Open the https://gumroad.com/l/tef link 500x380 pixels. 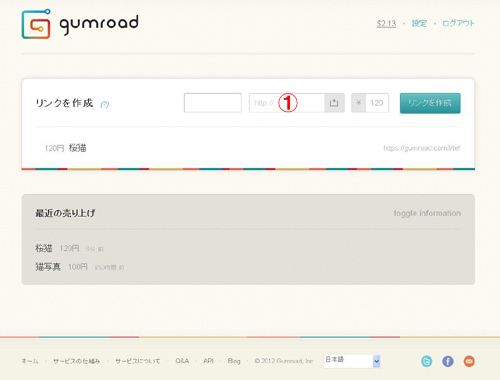pos(422,148)
